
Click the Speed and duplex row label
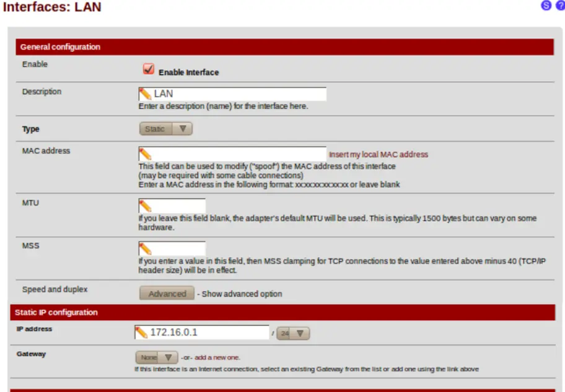55,289
